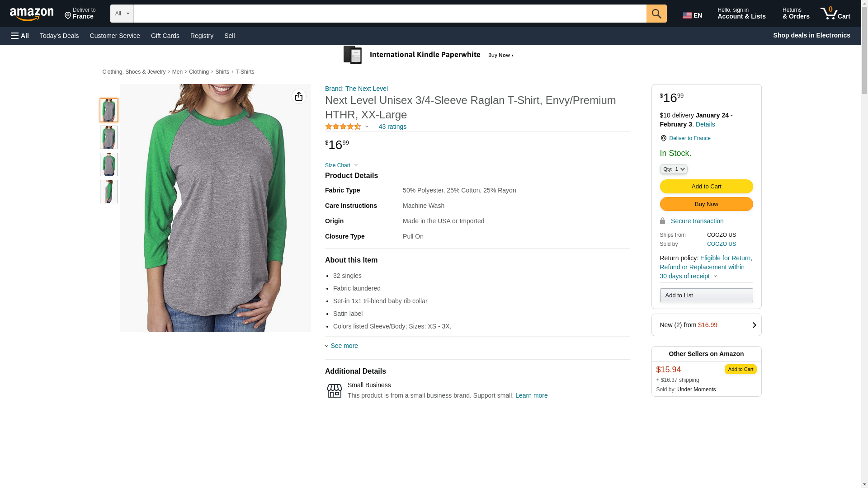
Task: Click the star rating icons
Action: coord(343,127)
